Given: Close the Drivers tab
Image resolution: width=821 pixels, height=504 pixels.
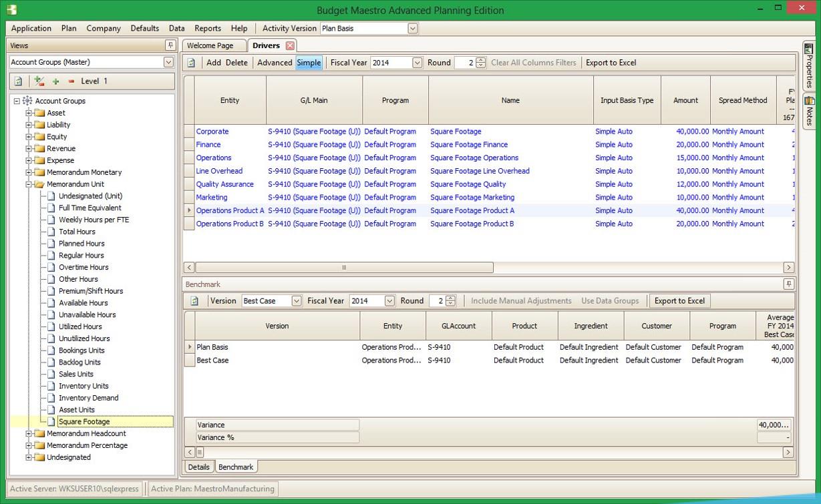Looking at the screenshot, I should pos(290,45).
